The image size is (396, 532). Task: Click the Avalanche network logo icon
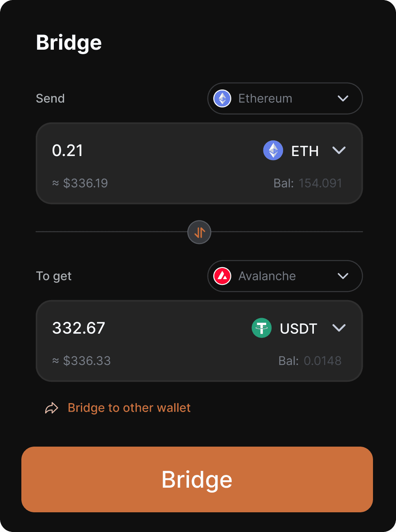pos(223,276)
